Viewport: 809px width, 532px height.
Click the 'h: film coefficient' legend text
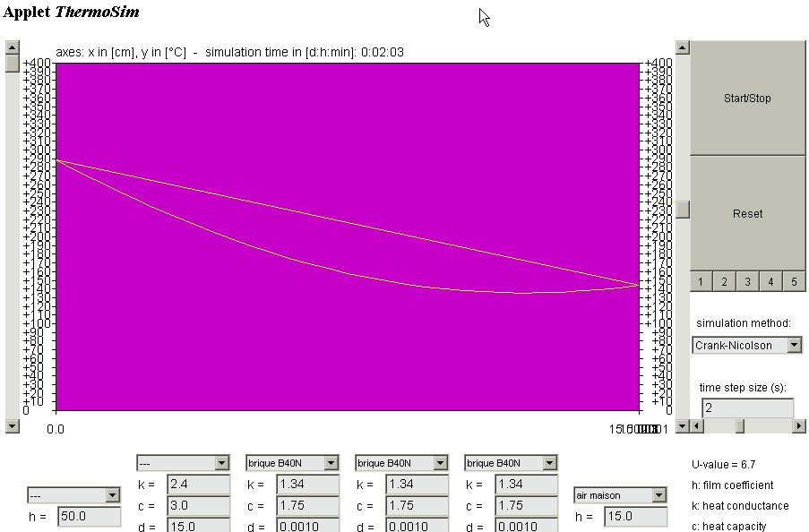click(x=732, y=485)
